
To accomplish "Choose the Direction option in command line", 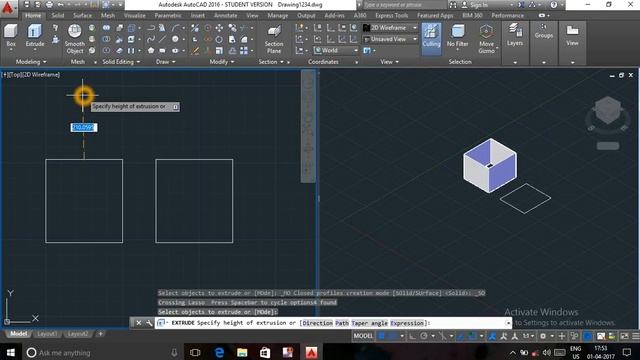I will [318, 323].
